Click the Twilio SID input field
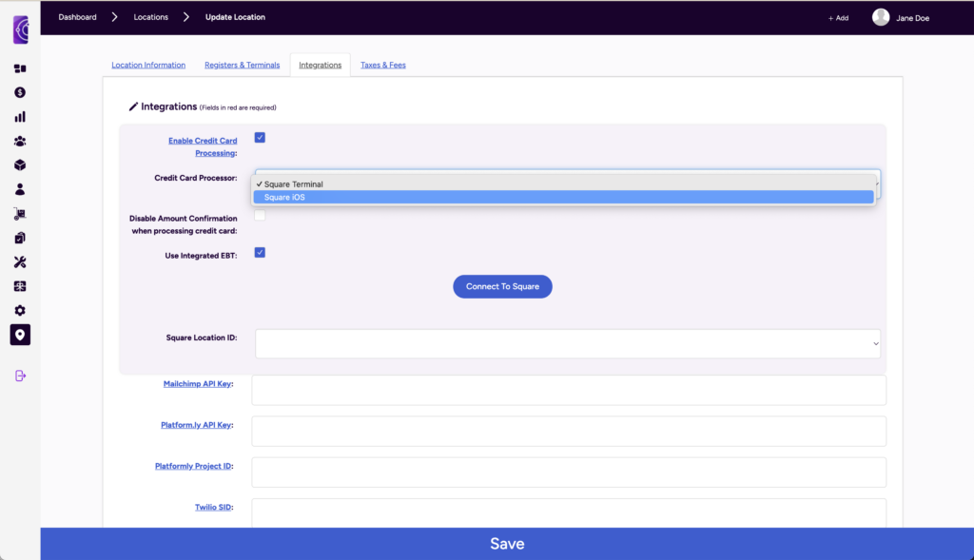The image size is (974, 560). tap(569, 512)
